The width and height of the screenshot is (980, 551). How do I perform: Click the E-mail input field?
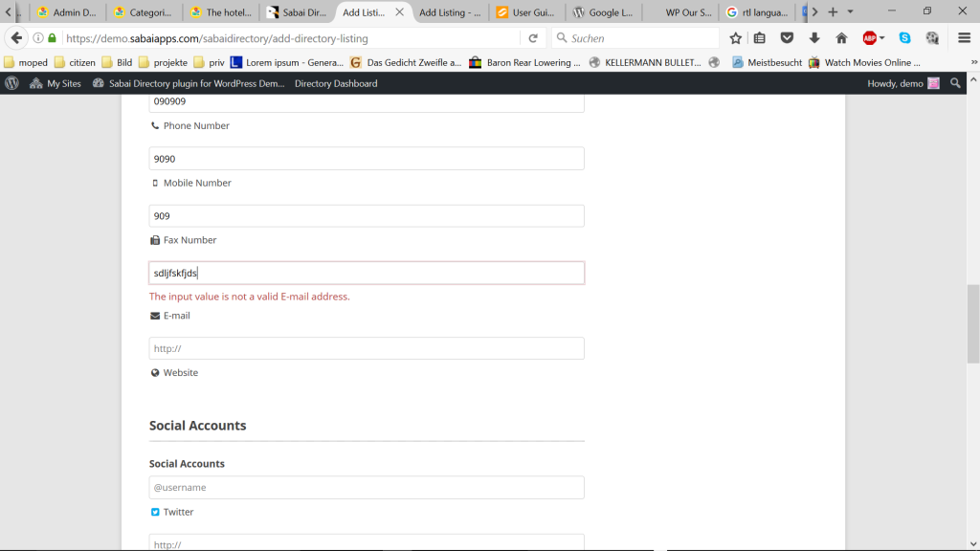(x=367, y=273)
